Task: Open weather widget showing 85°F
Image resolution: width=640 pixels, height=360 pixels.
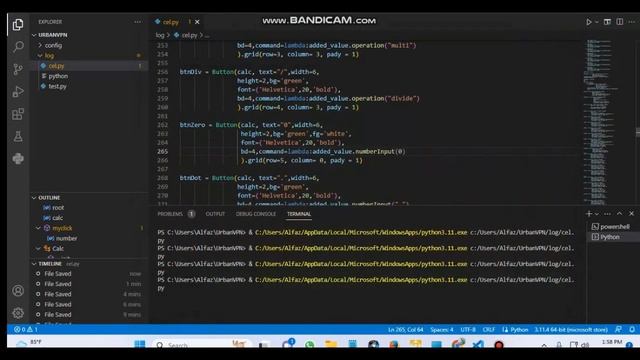Action: (29, 343)
